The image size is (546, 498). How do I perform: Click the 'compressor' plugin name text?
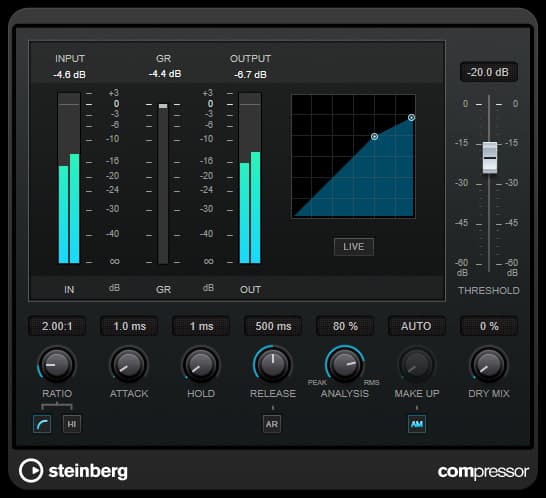point(483,472)
